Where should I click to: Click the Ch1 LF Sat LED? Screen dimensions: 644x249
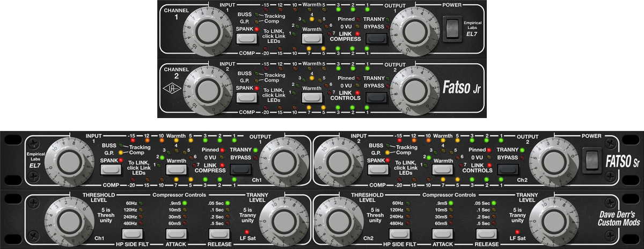point(246,232)
